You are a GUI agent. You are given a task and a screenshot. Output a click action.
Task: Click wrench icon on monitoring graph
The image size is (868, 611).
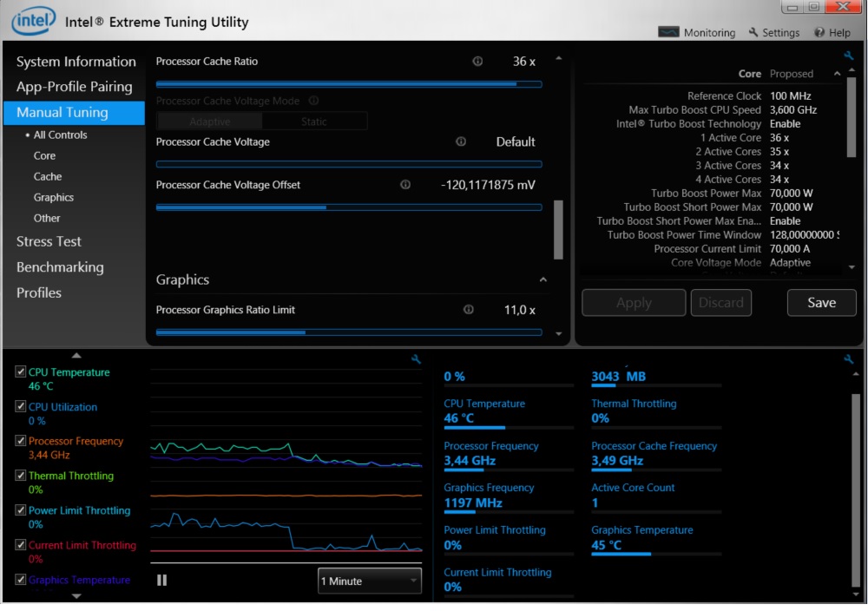click(416, 359)
